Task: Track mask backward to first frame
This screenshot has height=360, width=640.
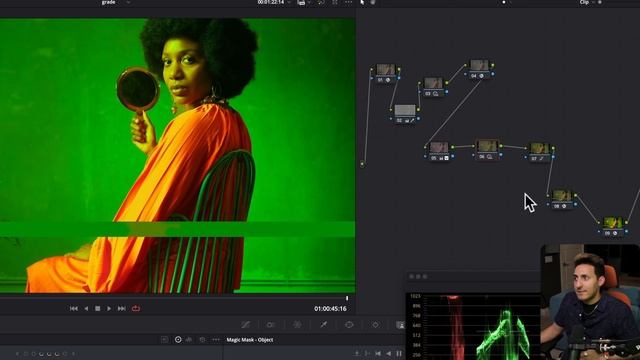Action: 378,353
